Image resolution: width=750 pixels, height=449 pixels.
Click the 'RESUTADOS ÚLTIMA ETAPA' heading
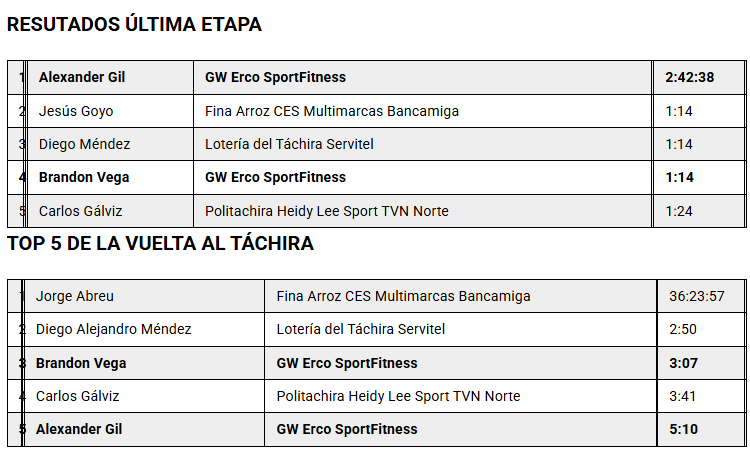click(x=134, y=25)
